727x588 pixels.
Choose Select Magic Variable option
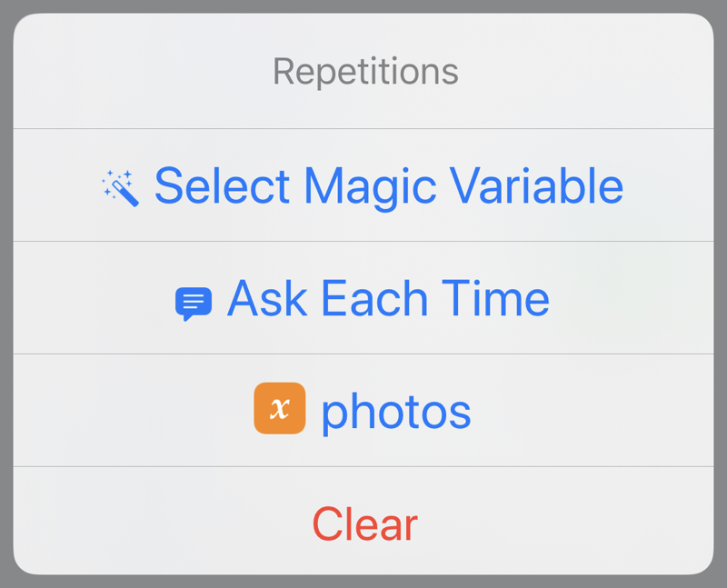pyautogui.click(x=363, y=185)
